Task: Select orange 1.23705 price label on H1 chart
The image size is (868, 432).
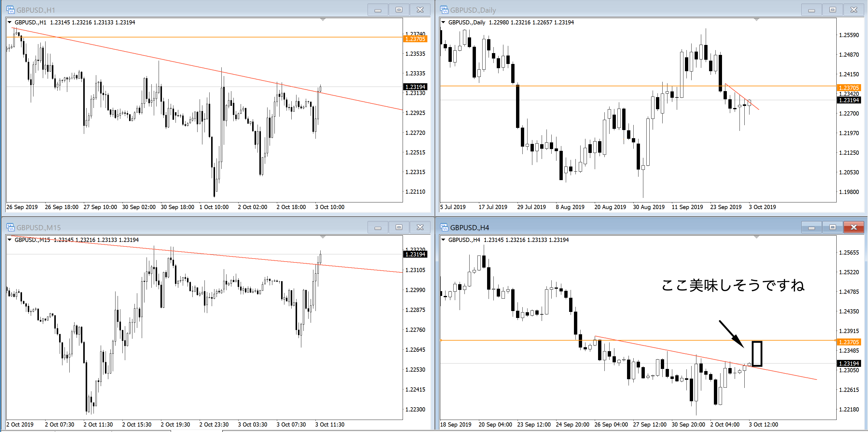Action: pyautogui.click(x=415, y=39)
